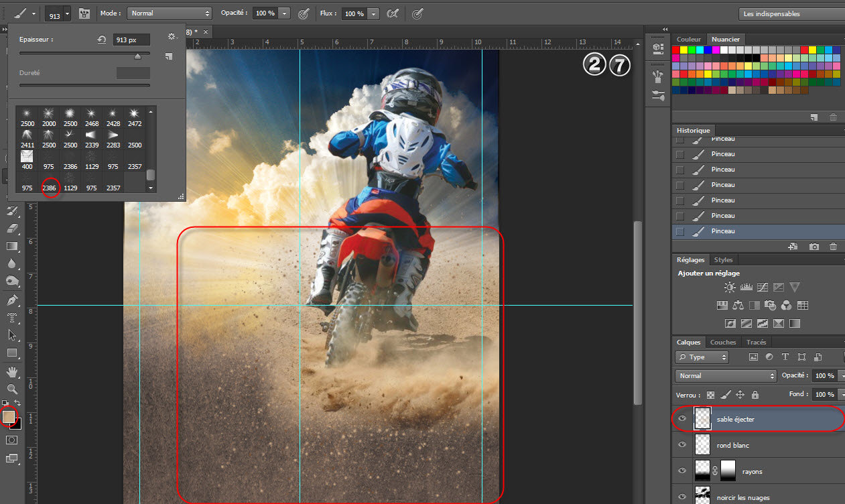
Task: Choose the Zoom magnifier tool
Action: tap(11, 389)
